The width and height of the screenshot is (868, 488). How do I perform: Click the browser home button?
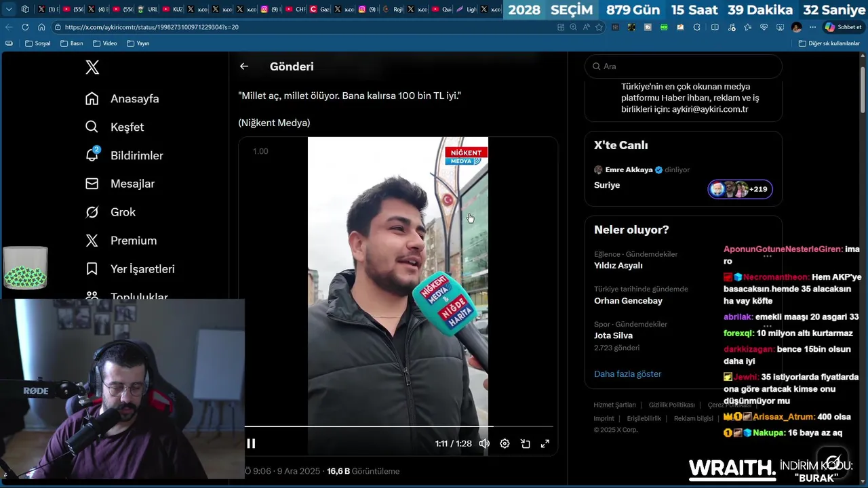click(x=41, y=27)
